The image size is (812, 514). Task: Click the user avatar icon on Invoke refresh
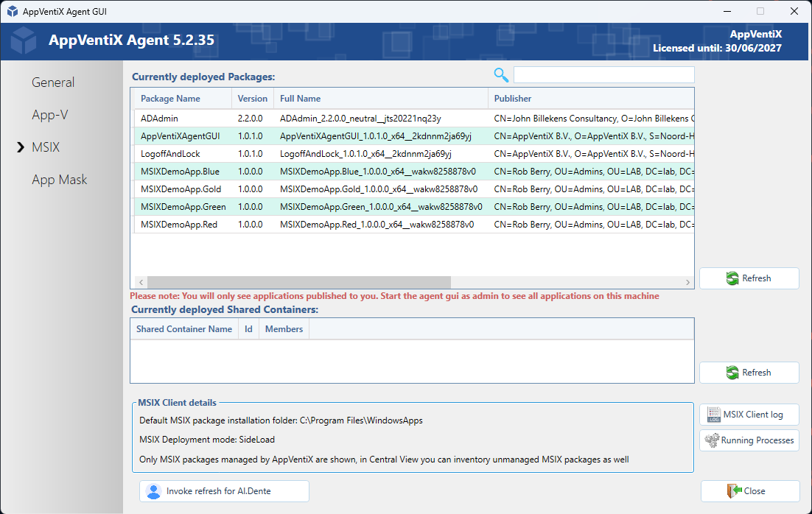tap(154, 491)
